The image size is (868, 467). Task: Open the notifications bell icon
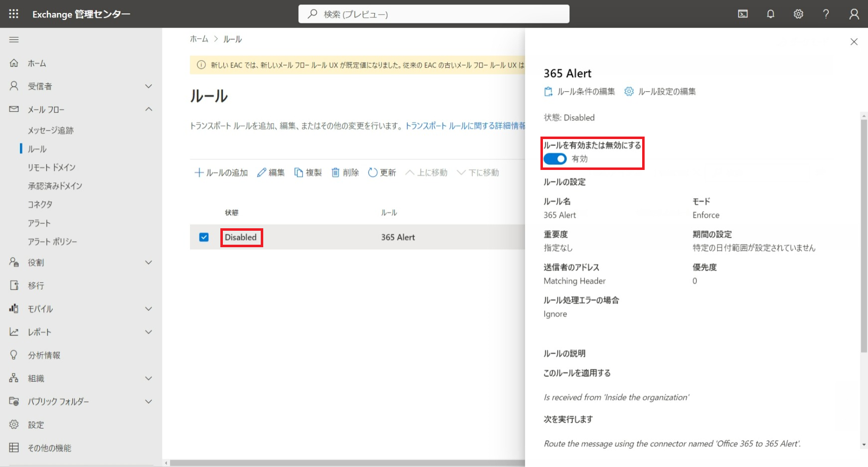click(770, 14)
